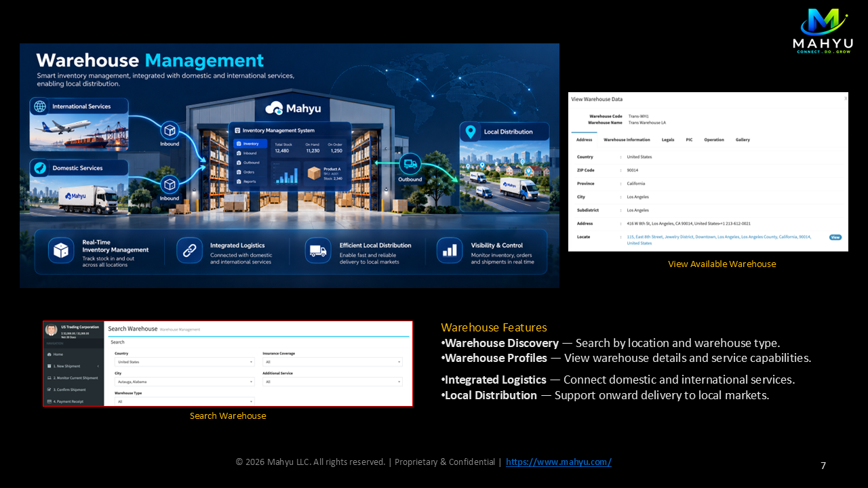Click the Confirm Shipment checkmark icon
Viewport: 868px width, 488px height.
[x=50, y=390]
